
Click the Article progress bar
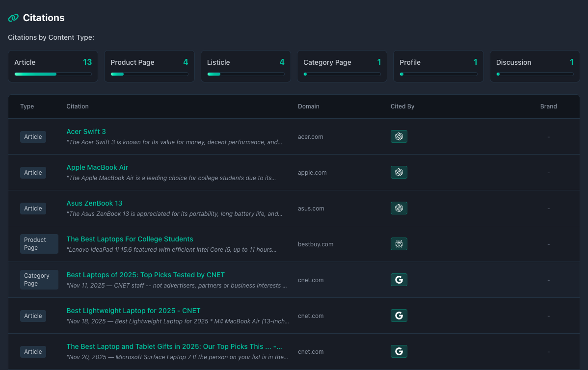[x=53, y=74]
